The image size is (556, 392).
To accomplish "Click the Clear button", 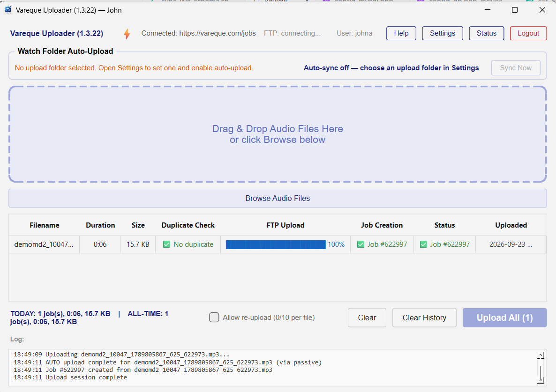I will [367, 318].
